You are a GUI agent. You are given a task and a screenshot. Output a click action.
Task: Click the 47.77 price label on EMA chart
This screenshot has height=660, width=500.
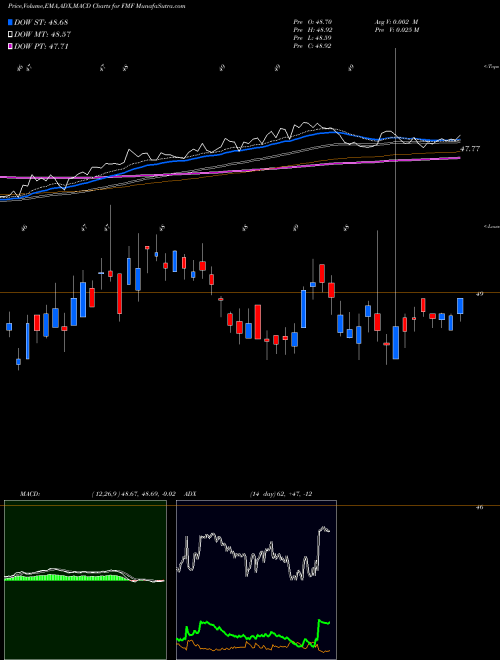point(470,149)
